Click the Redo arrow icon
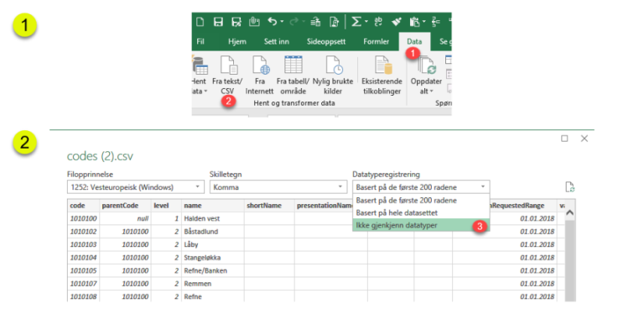The height and width of the screenshot is (314, 644). [294, 22]
